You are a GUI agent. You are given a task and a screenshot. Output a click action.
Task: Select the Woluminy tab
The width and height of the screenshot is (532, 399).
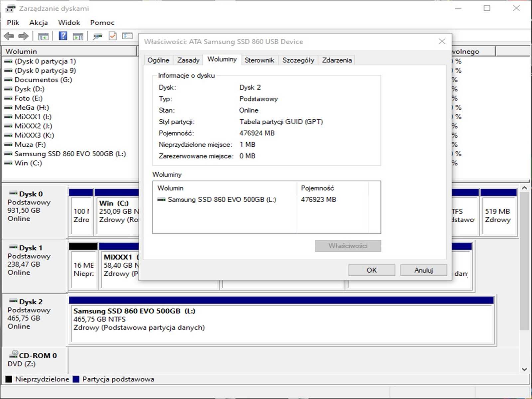[x=222, y=59]
